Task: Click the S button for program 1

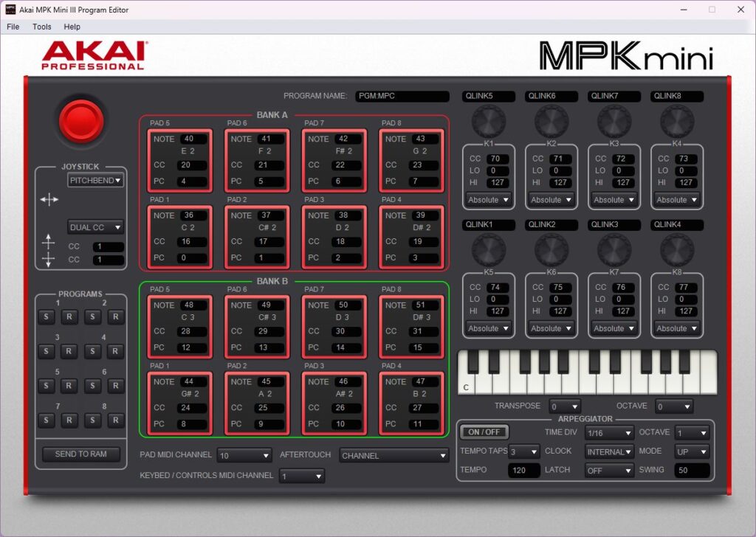Action: click(x=46, y=317)
